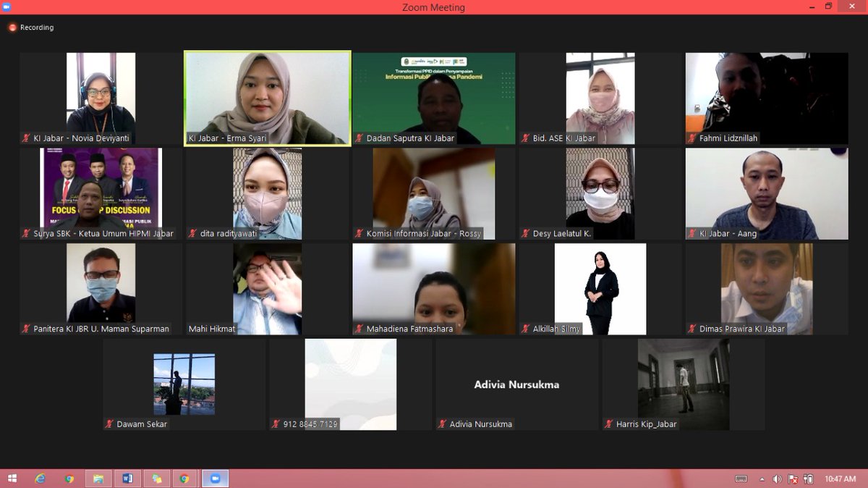Click the red Recording indicator dot

12,28
